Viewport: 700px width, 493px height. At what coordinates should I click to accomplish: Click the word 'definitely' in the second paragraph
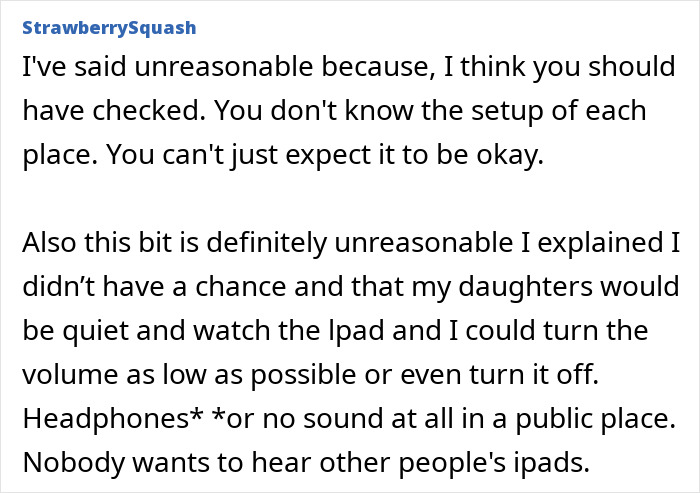(x=267, y=243)
